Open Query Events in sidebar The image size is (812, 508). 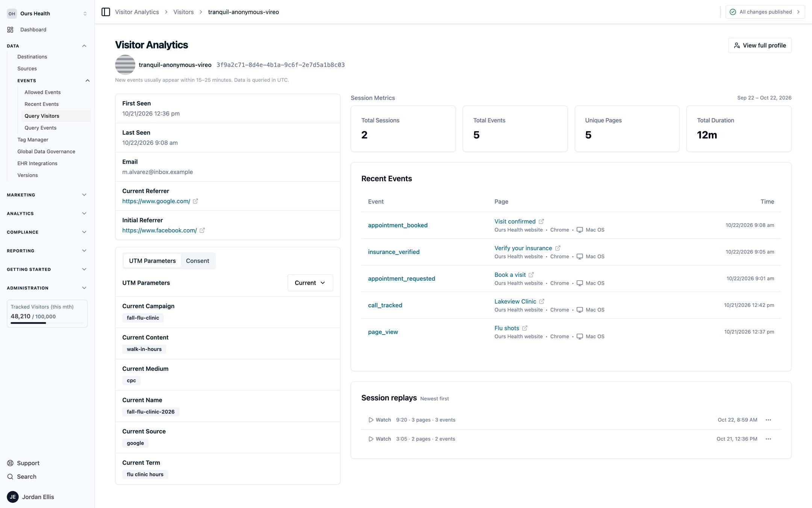(x=41, y=128)
